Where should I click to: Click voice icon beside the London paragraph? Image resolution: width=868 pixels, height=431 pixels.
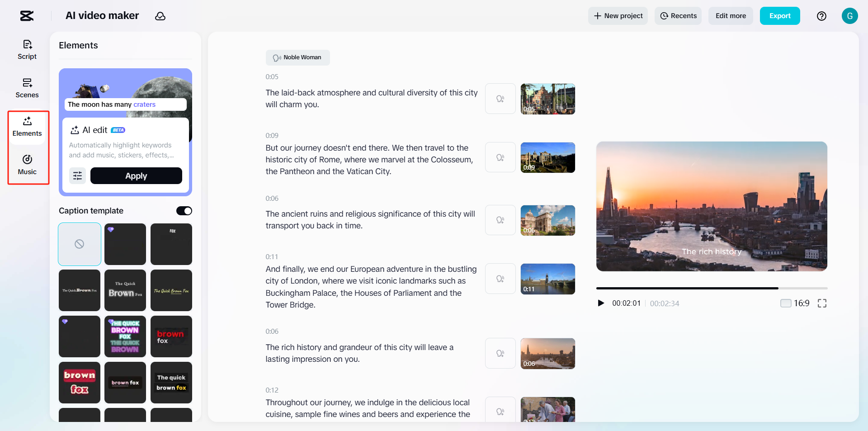[x=500, y=279]
